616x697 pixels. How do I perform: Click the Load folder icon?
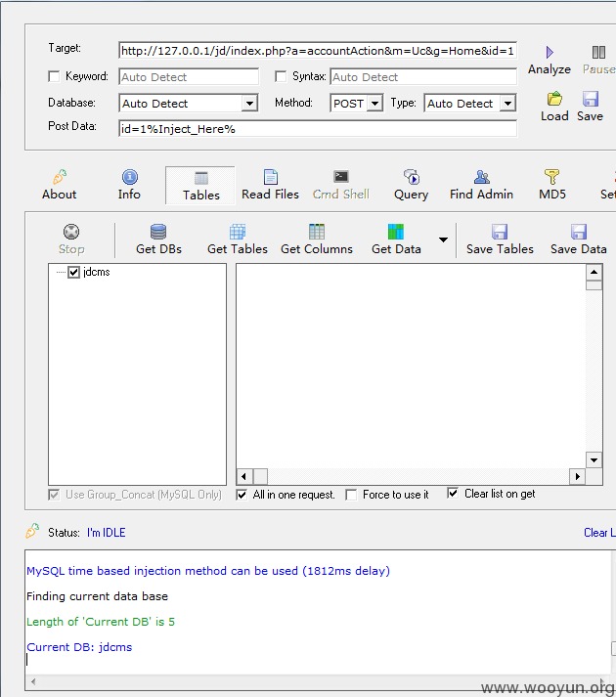coord(554,99)
